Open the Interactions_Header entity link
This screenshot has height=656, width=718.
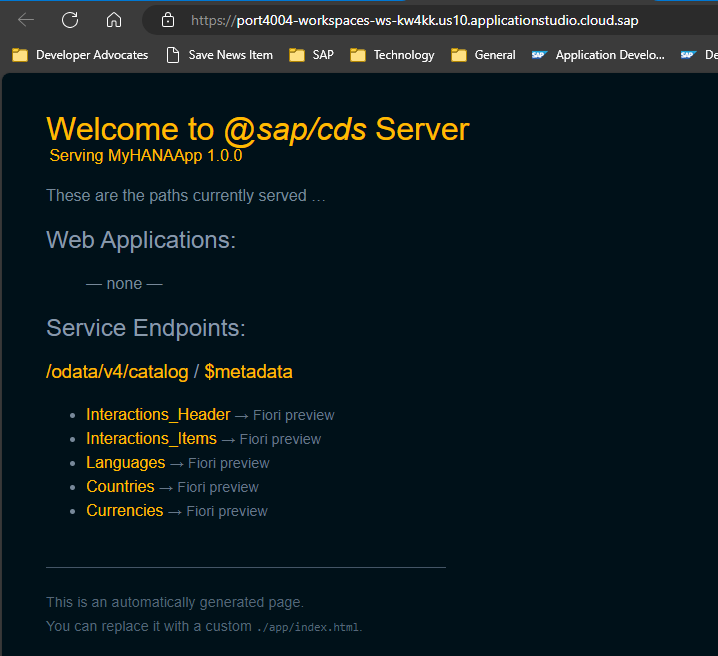click(x=158, y=414)
